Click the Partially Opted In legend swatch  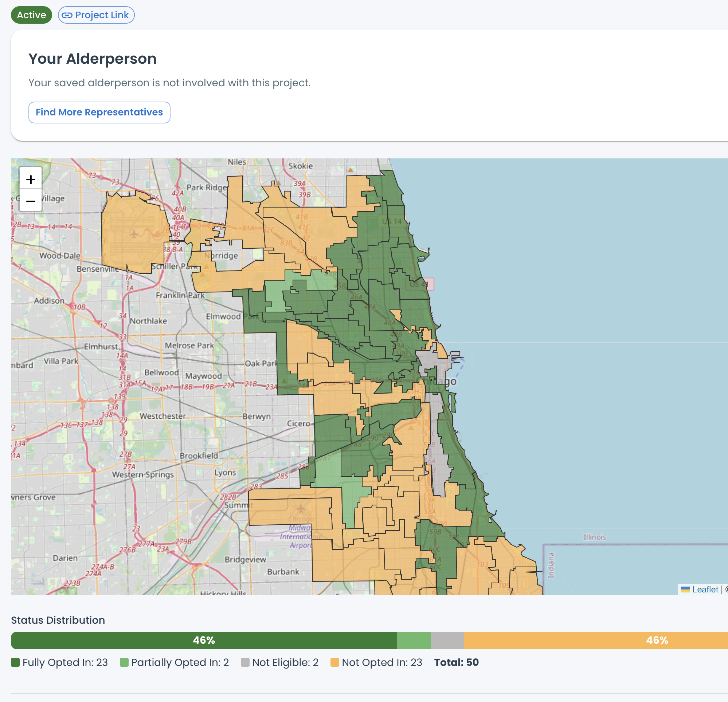pos(124,662)
